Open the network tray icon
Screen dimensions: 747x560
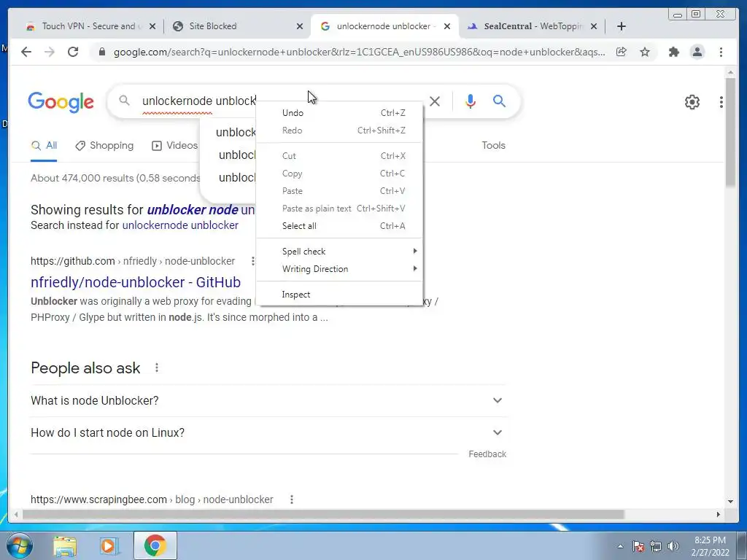coord(656,546)
